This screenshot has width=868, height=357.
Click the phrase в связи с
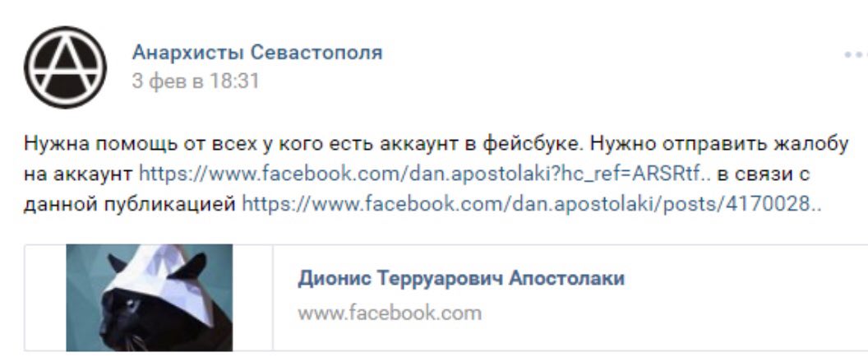point(764,174)
